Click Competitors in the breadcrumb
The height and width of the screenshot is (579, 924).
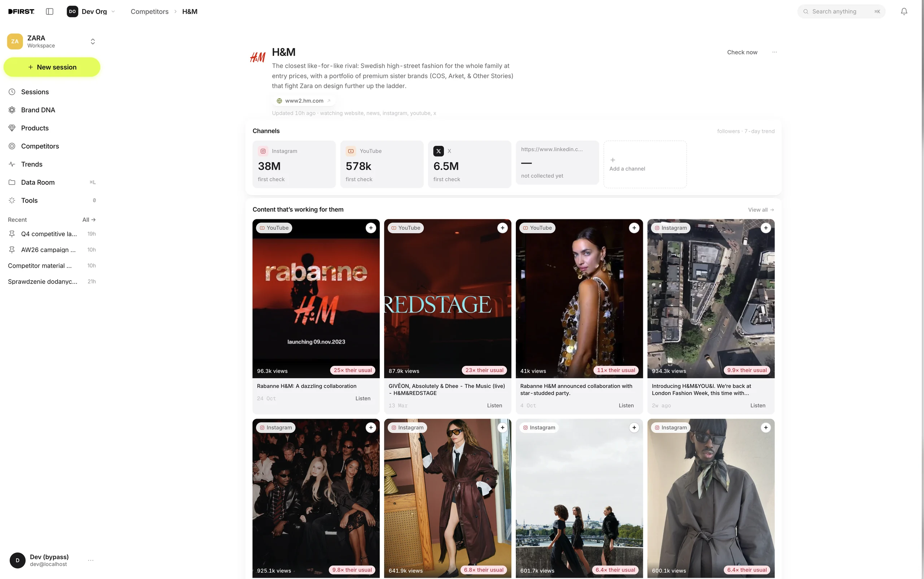click(149, 12)
